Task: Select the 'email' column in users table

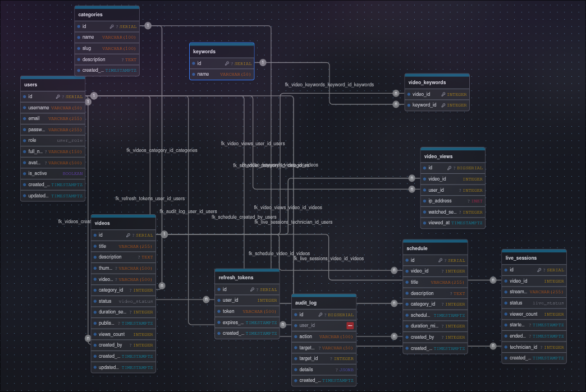Action: coord(53,119)
